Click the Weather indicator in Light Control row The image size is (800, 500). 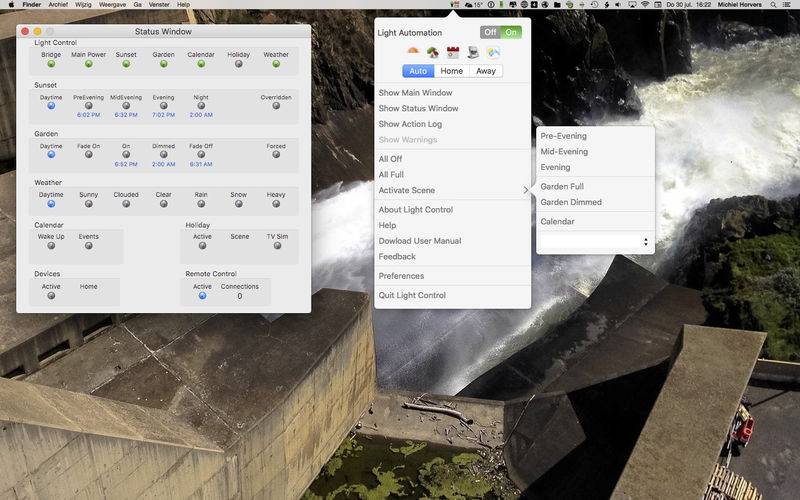point(276,64)
